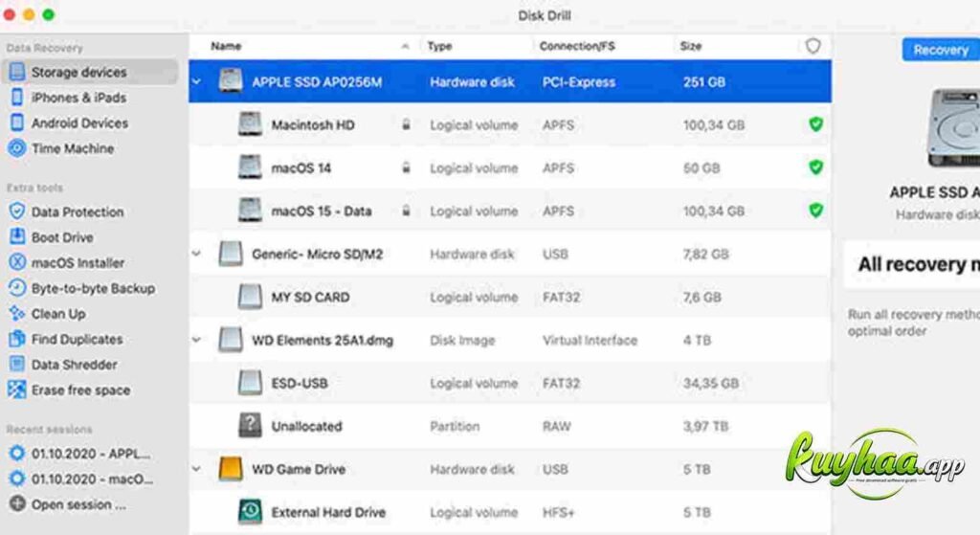This screenshot has width=980, height=535.
Task: Click the macOS Installer icon
Action: coord(17,262)
